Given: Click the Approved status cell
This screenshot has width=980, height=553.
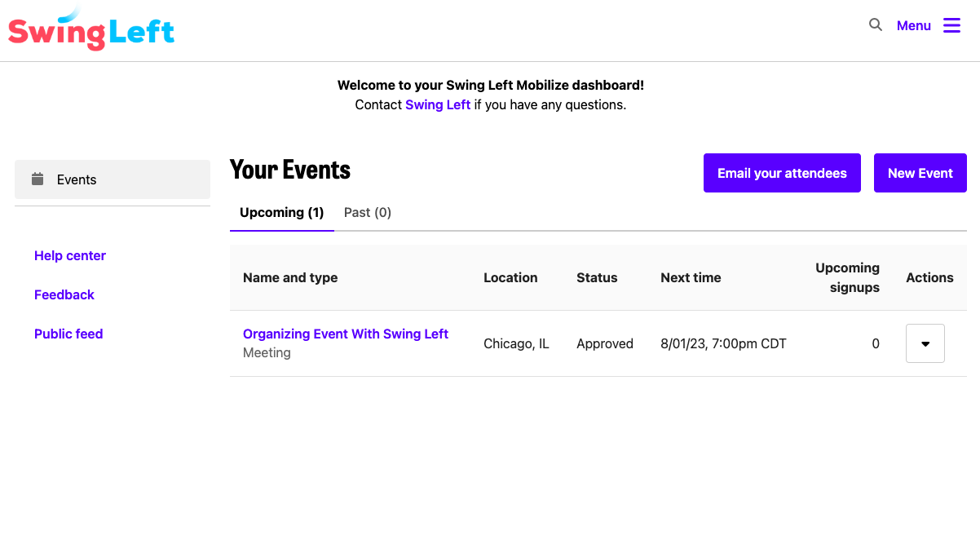Looking at the screenshot, I should [605, 343].
